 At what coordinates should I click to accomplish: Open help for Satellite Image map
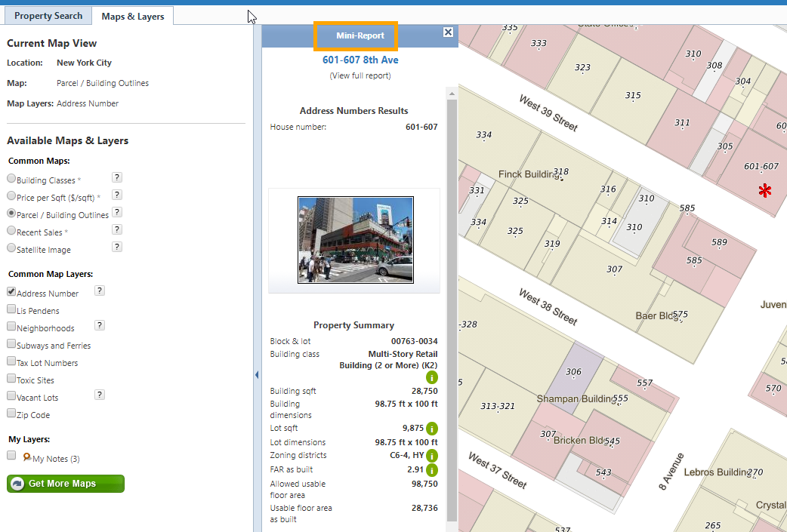117,247
